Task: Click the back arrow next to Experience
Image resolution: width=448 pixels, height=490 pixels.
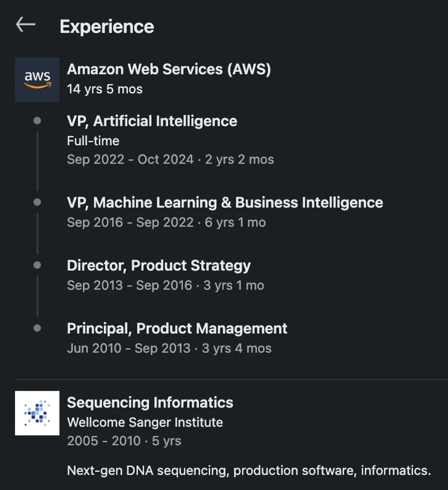Action: click(x=25, y=25)
